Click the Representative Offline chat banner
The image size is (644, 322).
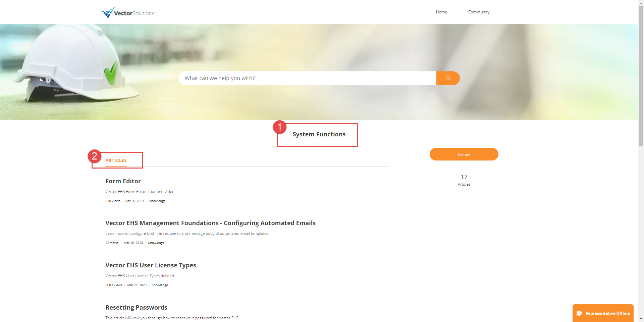[x=607, y=313]
